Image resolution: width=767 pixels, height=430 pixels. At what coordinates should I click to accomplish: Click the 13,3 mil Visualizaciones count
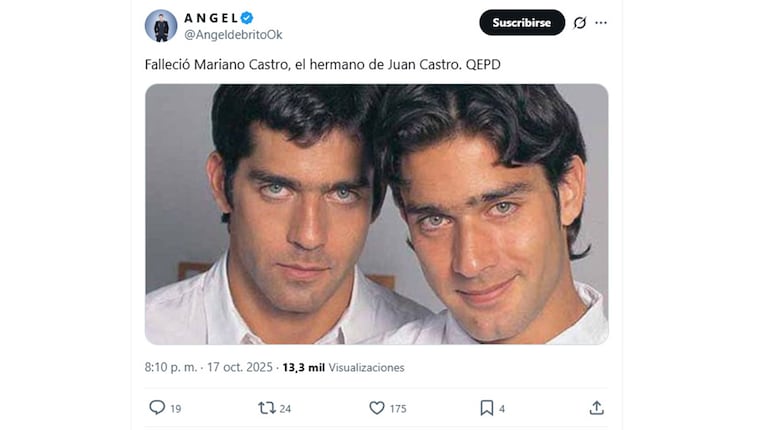pyautogui.click(x=343, y=367)
